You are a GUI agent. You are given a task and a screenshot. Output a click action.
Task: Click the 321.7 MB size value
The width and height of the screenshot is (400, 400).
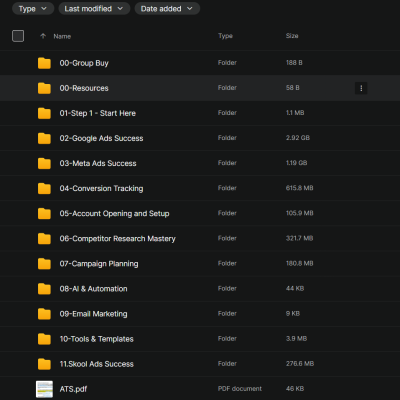(299, 238)
